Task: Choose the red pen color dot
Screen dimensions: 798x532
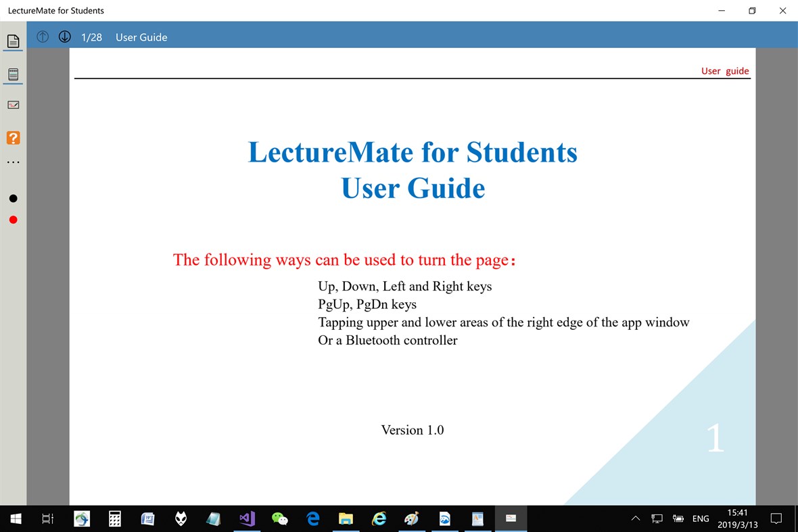Action: (x=14, y=220)
